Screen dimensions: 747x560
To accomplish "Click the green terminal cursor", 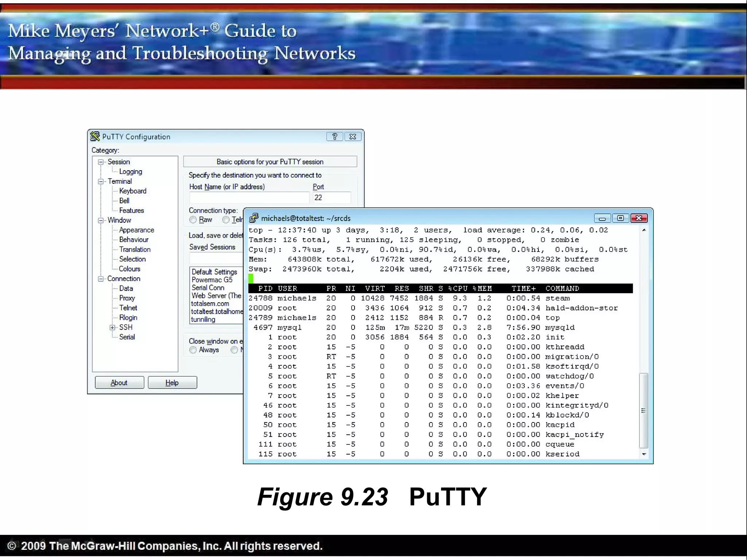I will click(x=251, y=279).
